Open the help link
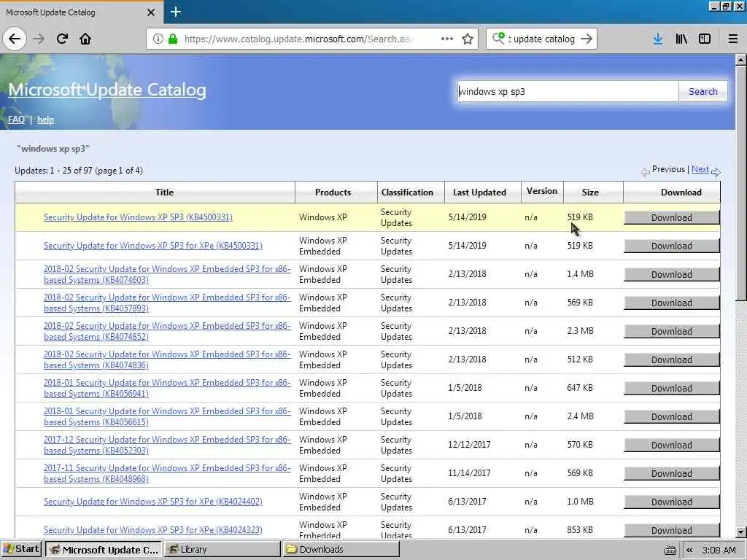Viewport: 747px width, 560px height. [45, 120]
